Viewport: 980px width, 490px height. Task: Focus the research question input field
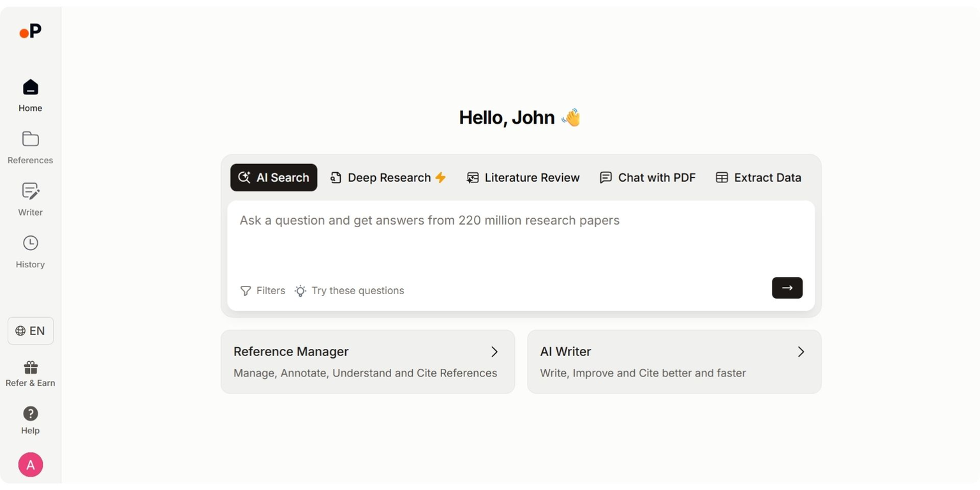pos(520,239)
